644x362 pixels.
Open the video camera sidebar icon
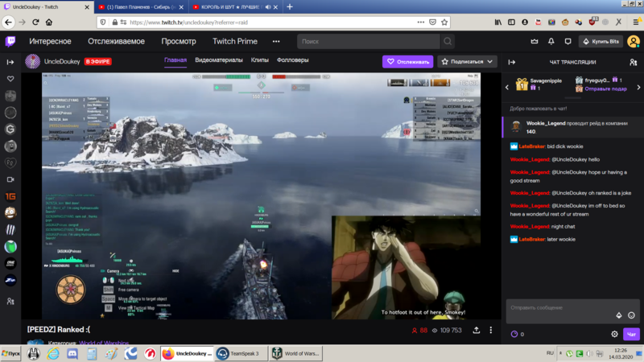[x=10, y=179]
